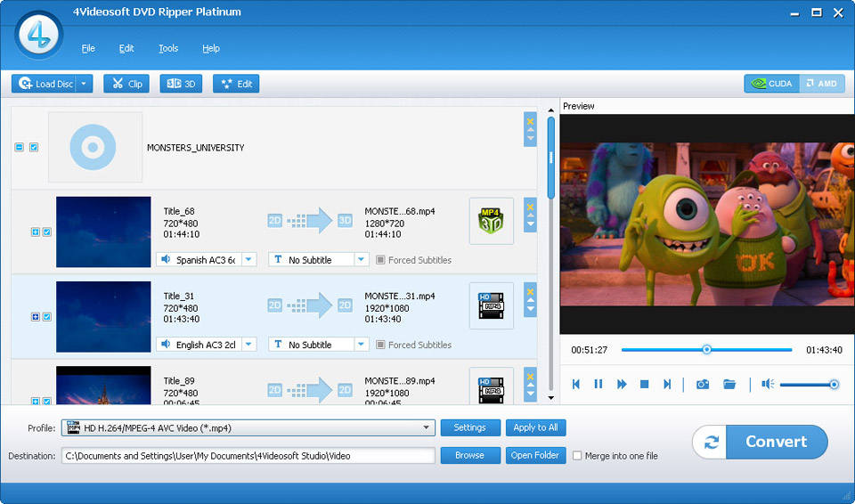This screenshot has height=504, width=855.
Task: Click the Load Disc button
Action: point(44,84)
